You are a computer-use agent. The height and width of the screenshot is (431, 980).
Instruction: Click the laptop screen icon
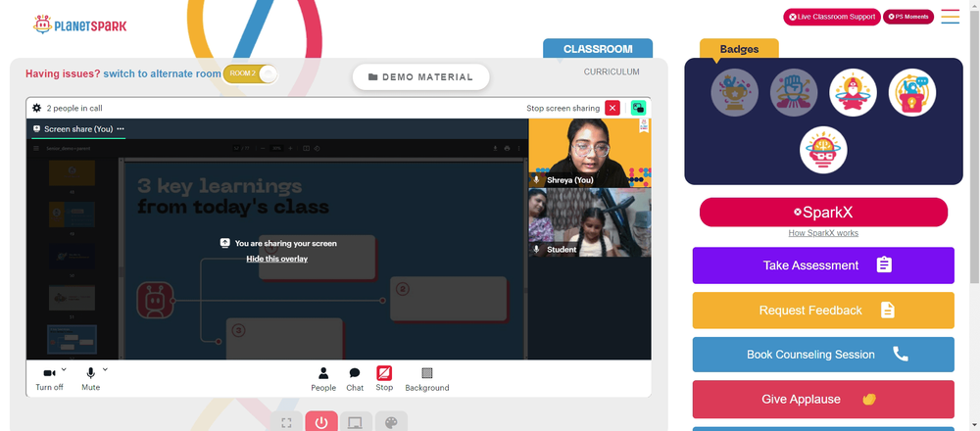point(356,423)
